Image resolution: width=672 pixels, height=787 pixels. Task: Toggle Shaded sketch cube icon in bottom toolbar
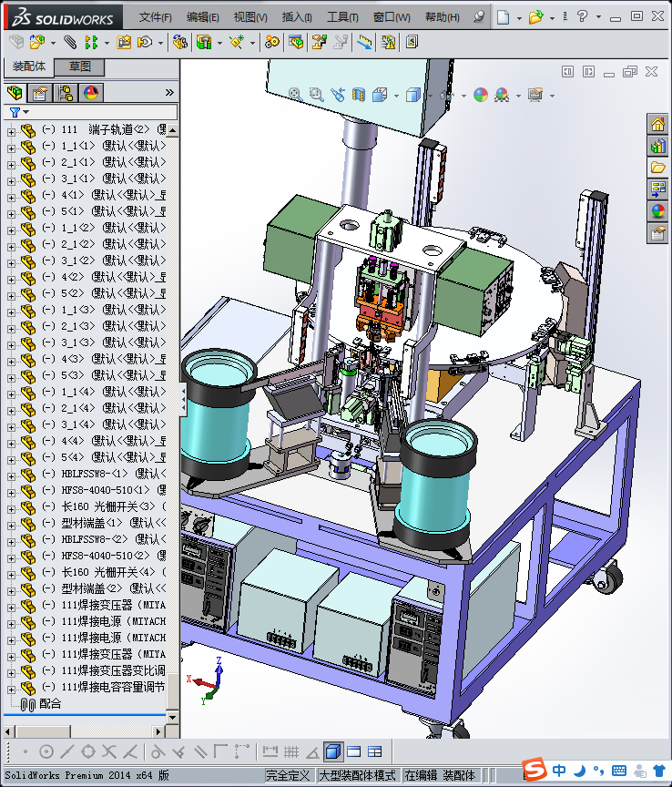(333, 751)
